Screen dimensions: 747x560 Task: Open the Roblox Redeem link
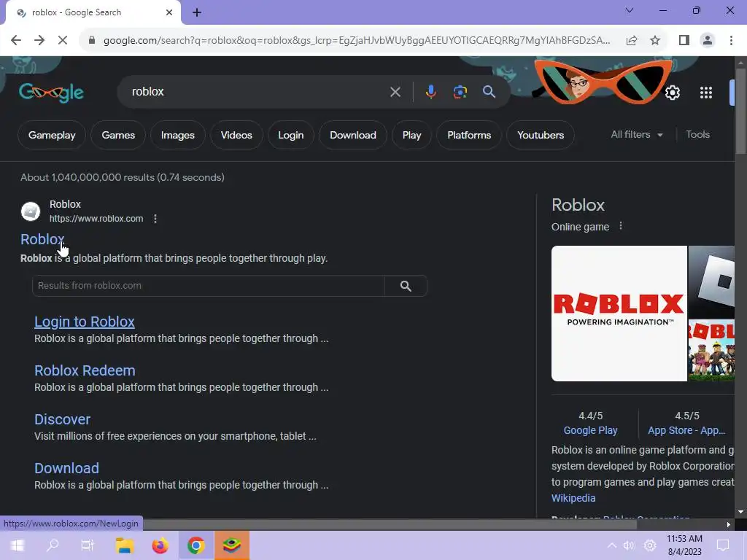point(85,370)
